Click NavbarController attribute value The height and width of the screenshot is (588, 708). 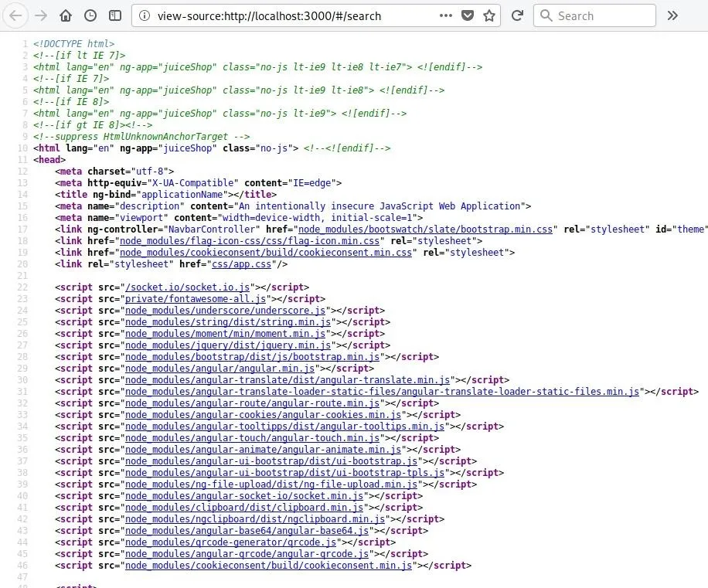click(x=212, y=229)
